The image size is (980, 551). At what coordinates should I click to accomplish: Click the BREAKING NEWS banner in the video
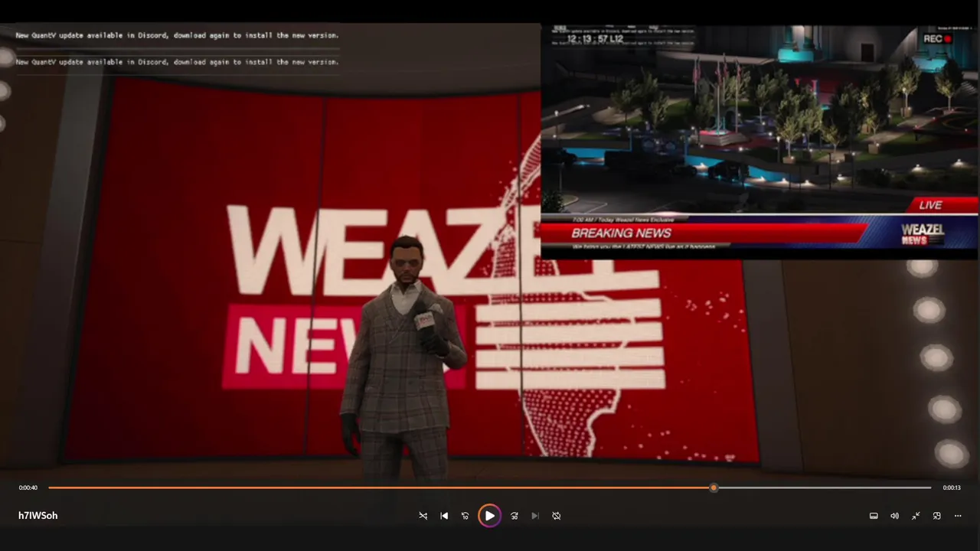pyautogui.click(x=622, y=233)
